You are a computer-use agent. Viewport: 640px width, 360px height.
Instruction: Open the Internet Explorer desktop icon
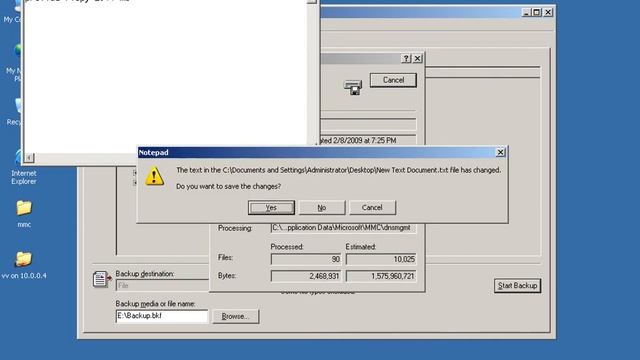coord(24,167)
